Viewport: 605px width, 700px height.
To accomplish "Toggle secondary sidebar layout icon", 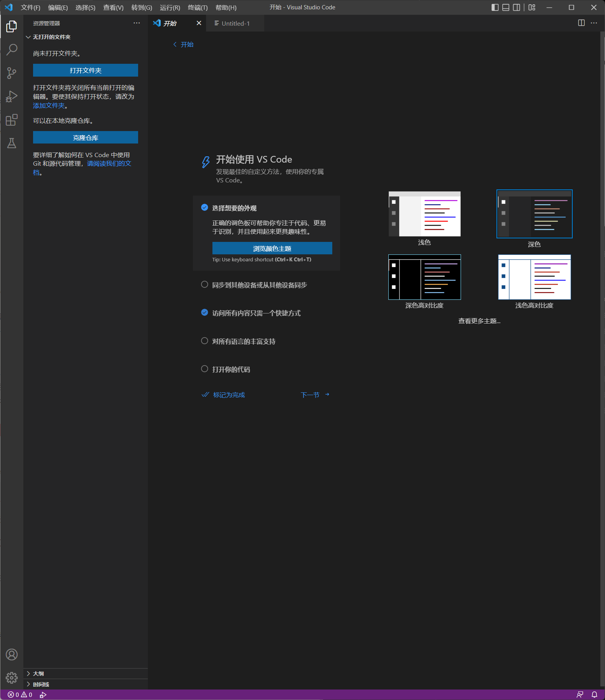I will (516, 7).
